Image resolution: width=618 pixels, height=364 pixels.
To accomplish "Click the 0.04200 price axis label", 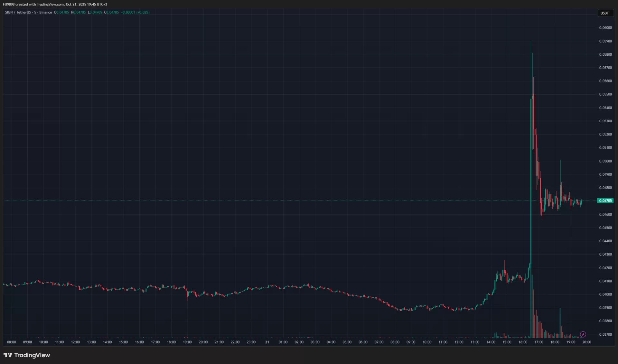I will pos(605,268).
